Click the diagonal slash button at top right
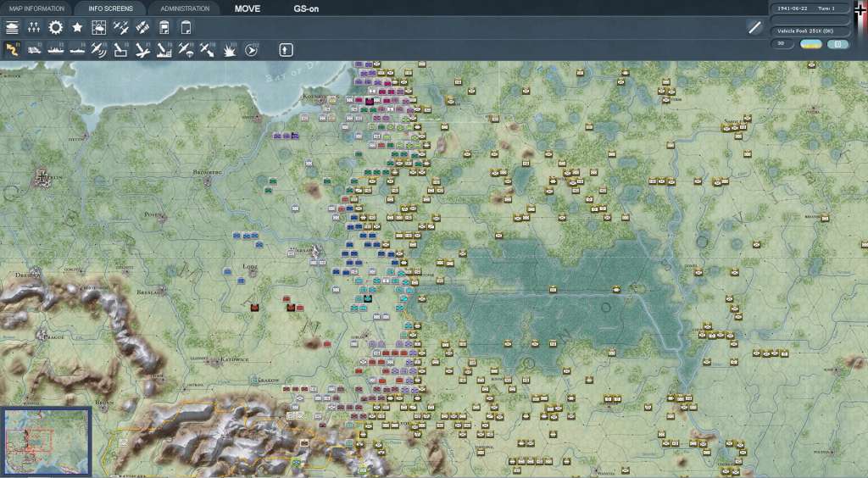This screenshot has height=478, width=868. (754, 28)
